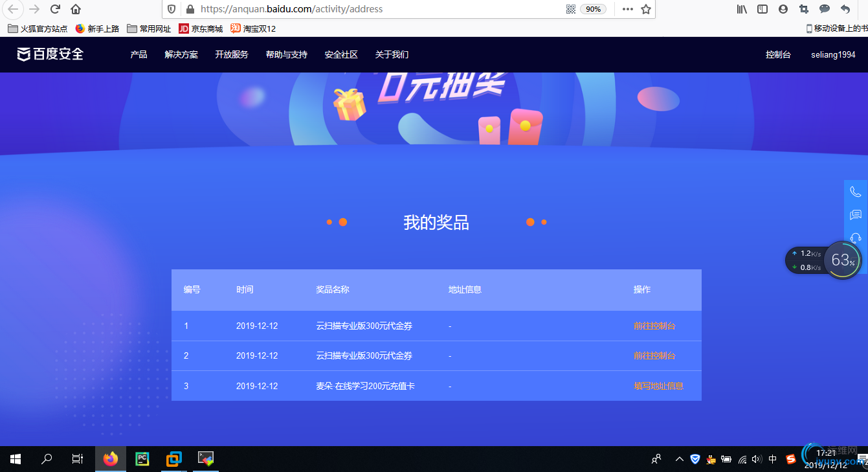Open the Firefox library icon
The height and width of the screenshot is (472, 868).
pos(742,9)
